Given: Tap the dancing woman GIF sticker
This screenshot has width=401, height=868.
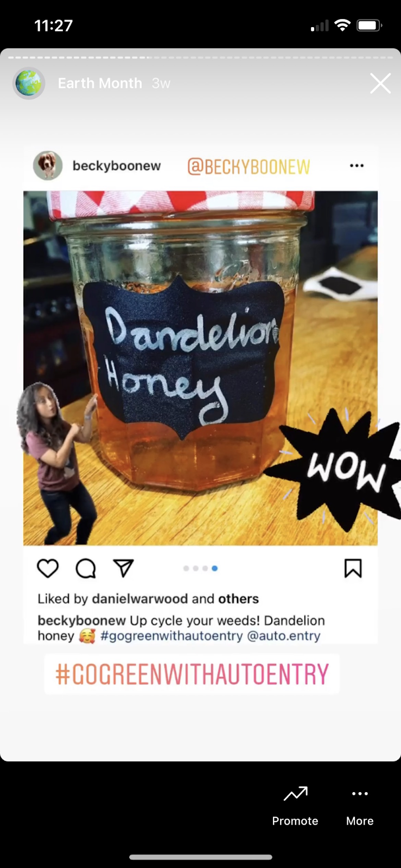Looking at the screenshot, I should 56,463.
